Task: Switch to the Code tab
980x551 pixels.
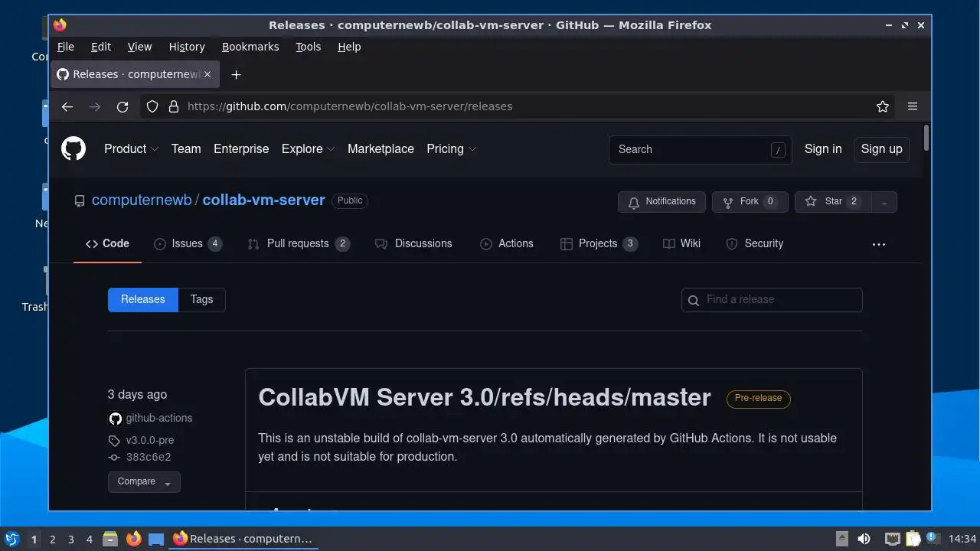Action: [x=107, y=243]
